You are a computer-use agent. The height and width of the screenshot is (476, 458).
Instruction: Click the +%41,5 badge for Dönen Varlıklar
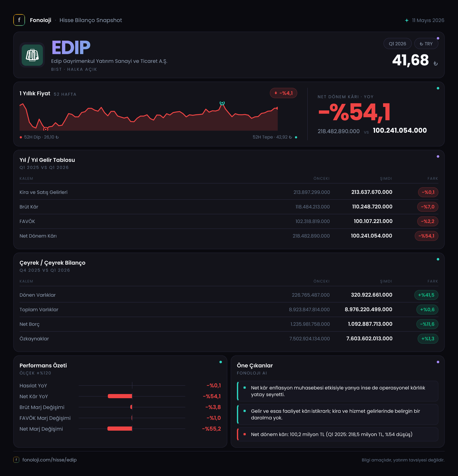tap(426, 295)
